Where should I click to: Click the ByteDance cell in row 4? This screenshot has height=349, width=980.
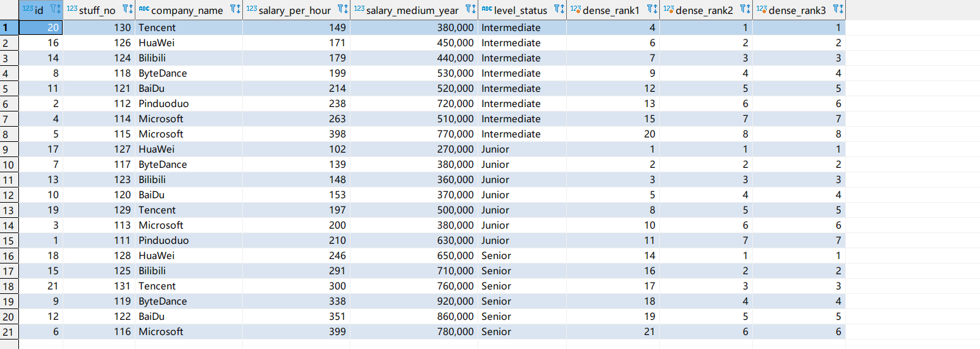[x=189, y=73]
